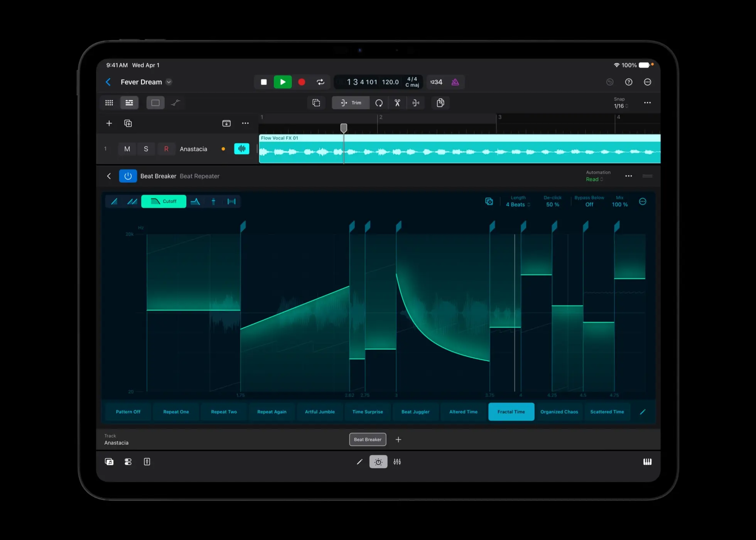Image resolution: width=756 pixels, height=540 pixels.
Task: Open the 4/4 C maj signature display
Action: click(412, 82)
